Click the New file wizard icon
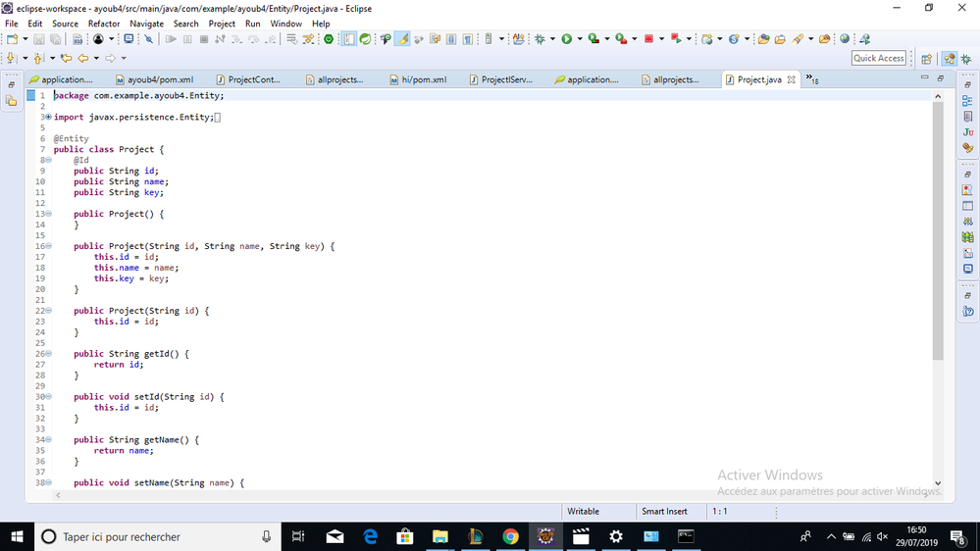This screenshot has height=551, width=980. click(12, 39)
